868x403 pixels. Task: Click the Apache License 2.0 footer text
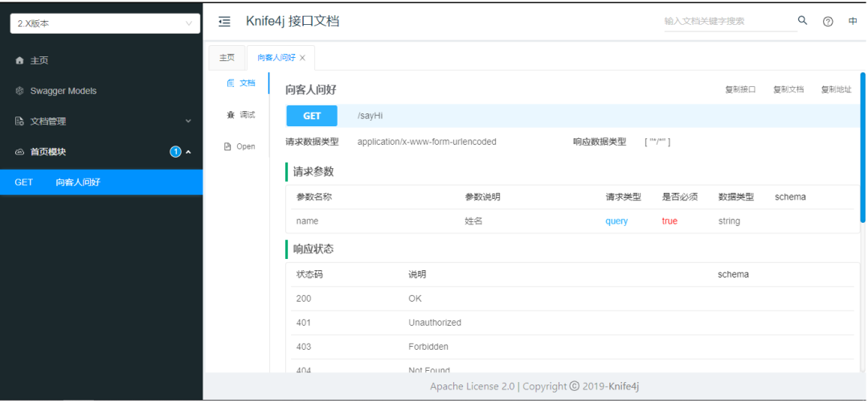pyautogui.click(x=473, y=386)
